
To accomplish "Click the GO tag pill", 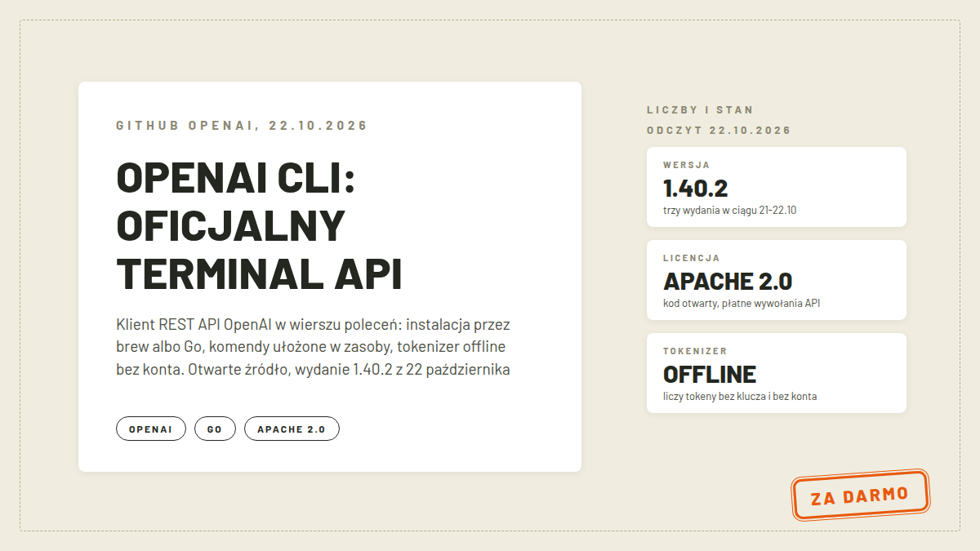I will pyautogui.click(x=215, y=429).
